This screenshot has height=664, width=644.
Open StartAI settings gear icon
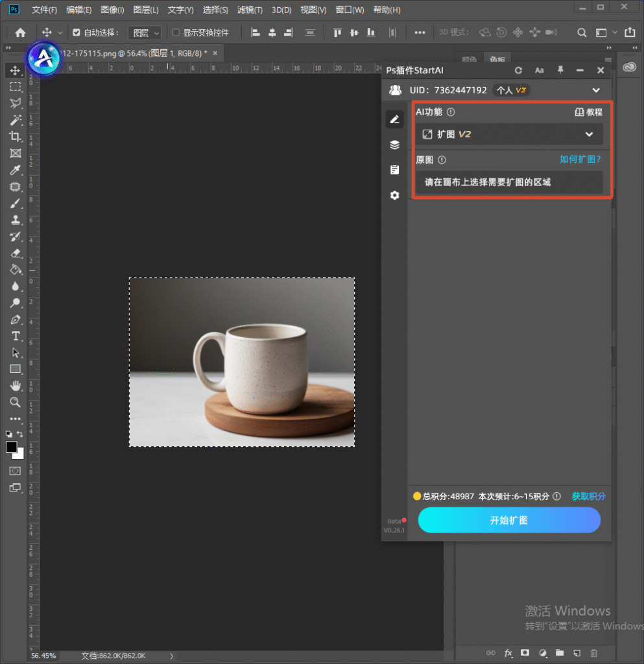[394, 195]
